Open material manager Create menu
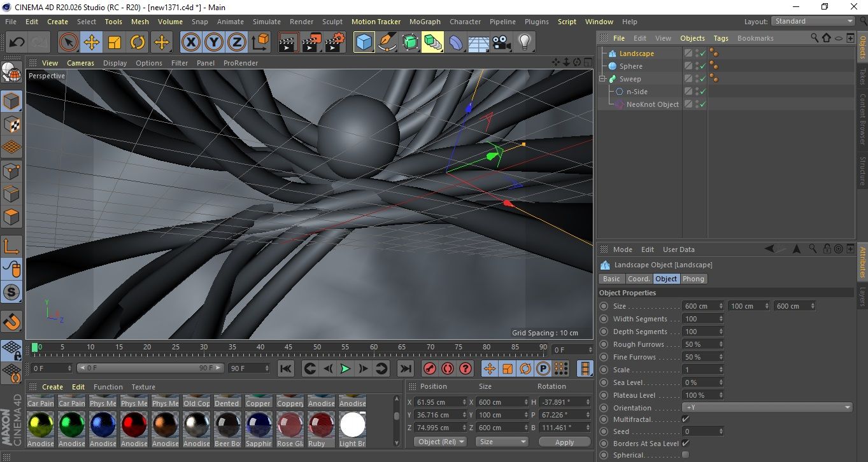Viewport: 868px width, 462px height. pyautogui.click(x=53, y=387)
